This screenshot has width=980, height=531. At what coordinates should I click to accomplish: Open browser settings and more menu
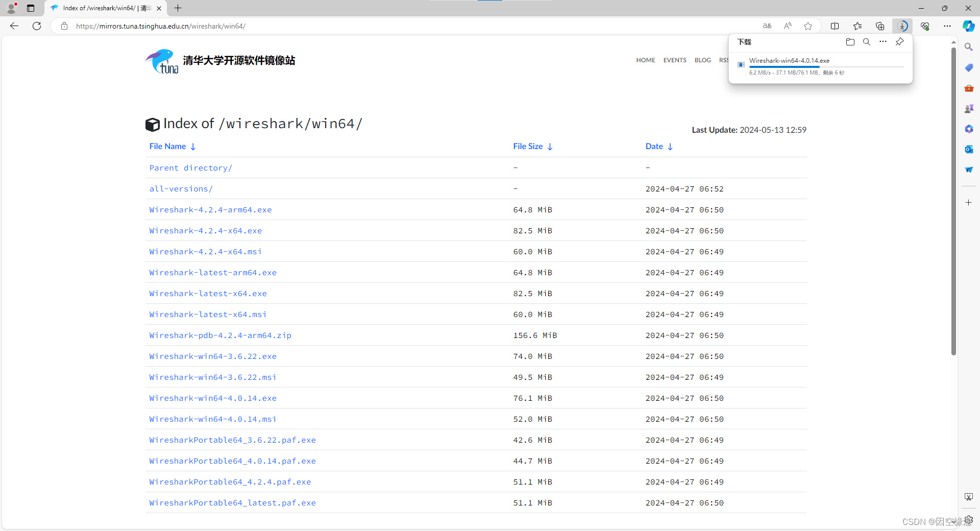(x=947, y=26)
